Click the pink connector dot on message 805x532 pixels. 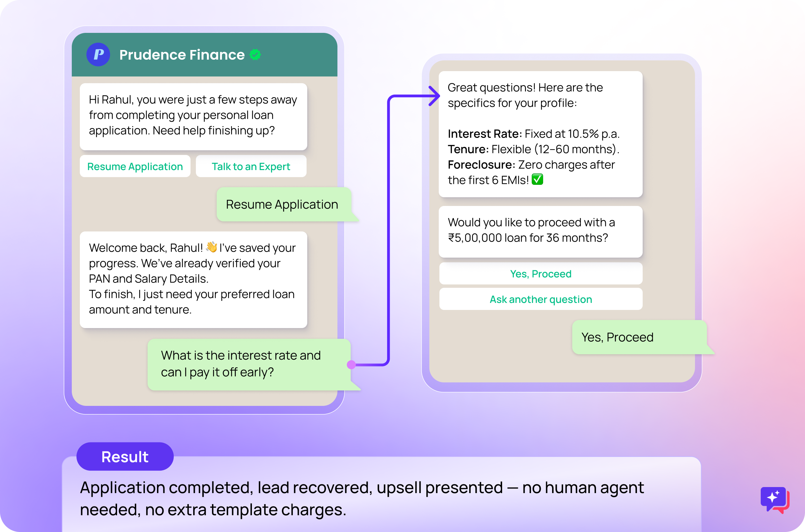(352, 364)
